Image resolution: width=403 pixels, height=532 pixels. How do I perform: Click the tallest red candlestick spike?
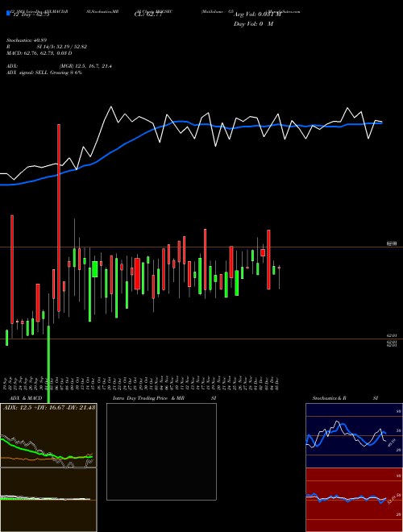pyautogui.click(x=59, y=218)
